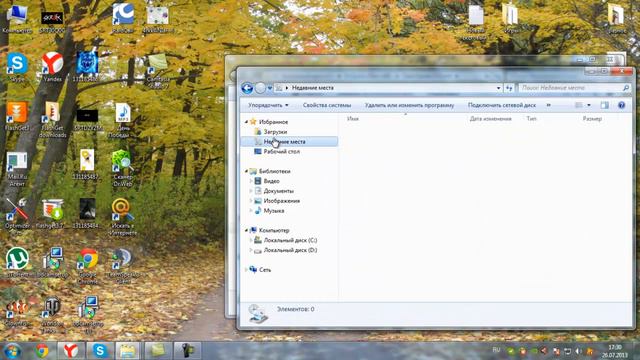This screenshot has width=640, height=360.
Task: Open the view options dropdown arrow
Action: coord(589,105)
